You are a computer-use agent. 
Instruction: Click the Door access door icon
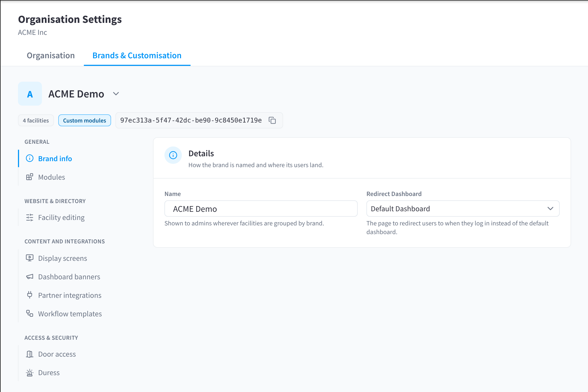[x=30, y=354]
